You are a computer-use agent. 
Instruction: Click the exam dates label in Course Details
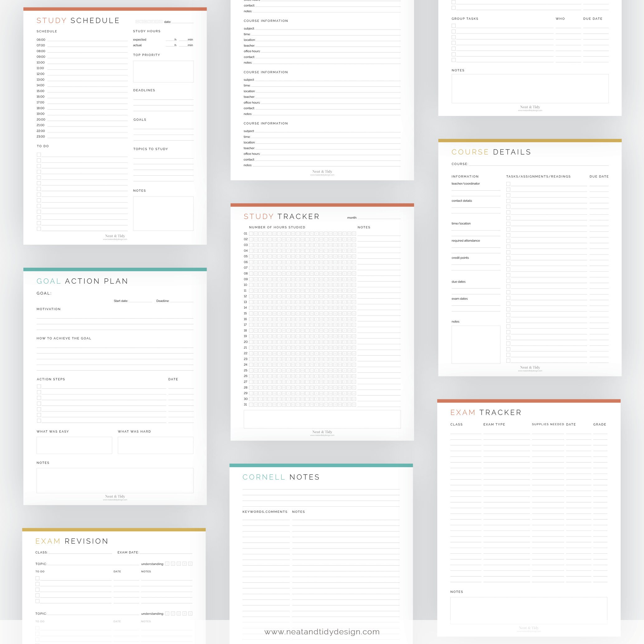(460, 299)
